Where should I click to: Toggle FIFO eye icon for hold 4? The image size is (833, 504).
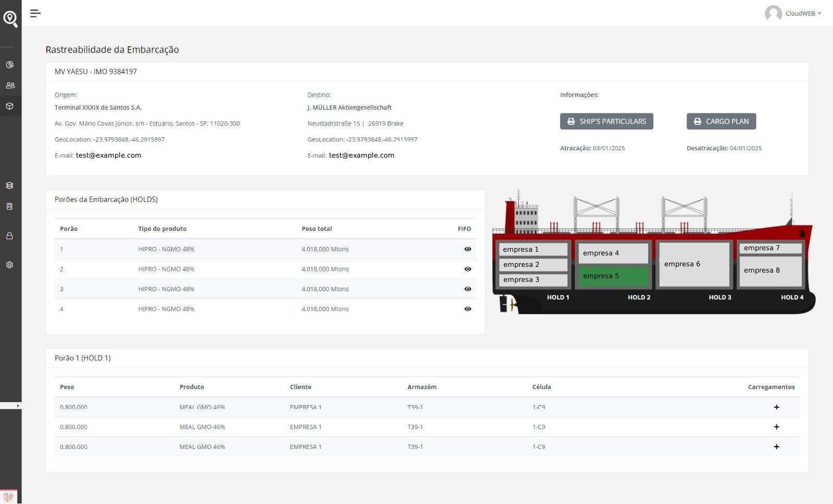pyautogui.click(x=468, y=309)
